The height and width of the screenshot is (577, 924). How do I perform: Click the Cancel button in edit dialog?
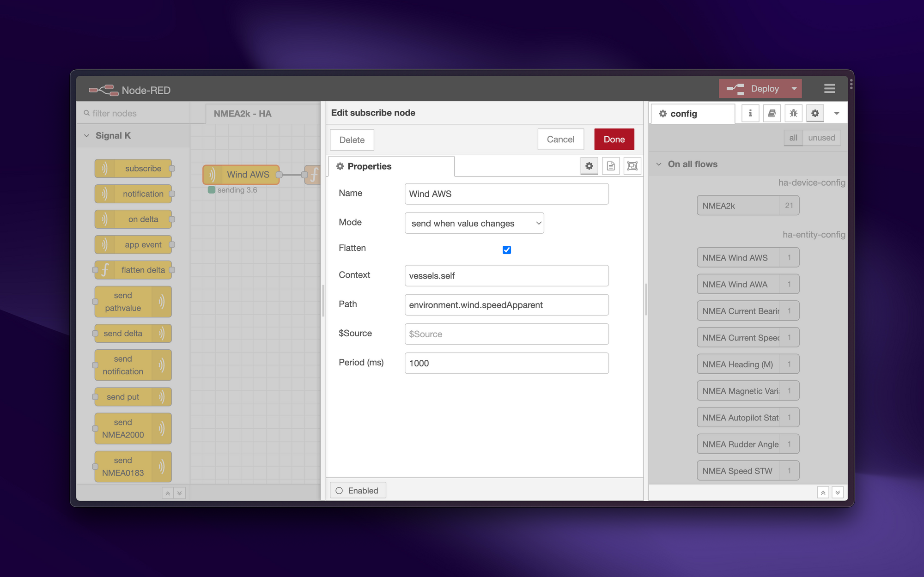560,139
